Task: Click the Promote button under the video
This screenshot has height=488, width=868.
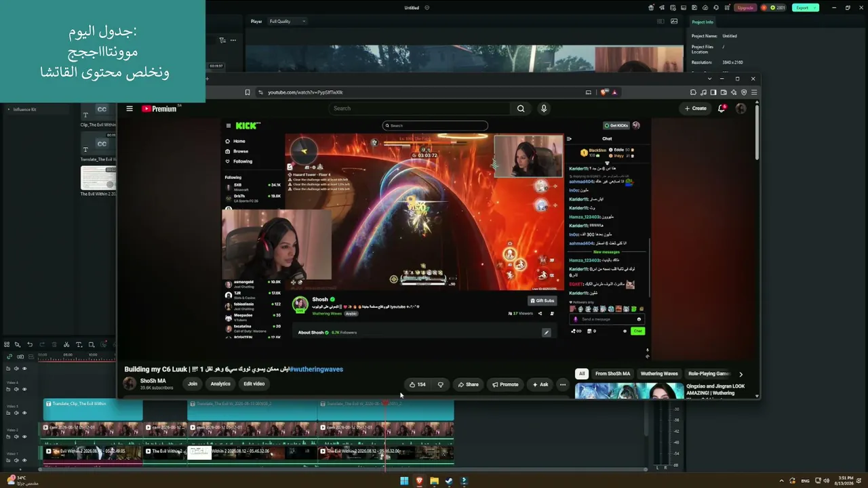Action: (505, 384)
